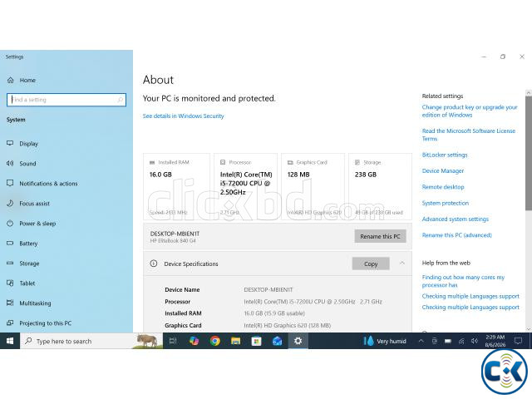The width and height of the screenshot is (532, 399).
Task: Click the Settings gear on taskbar
Action: tap(298, 341)
